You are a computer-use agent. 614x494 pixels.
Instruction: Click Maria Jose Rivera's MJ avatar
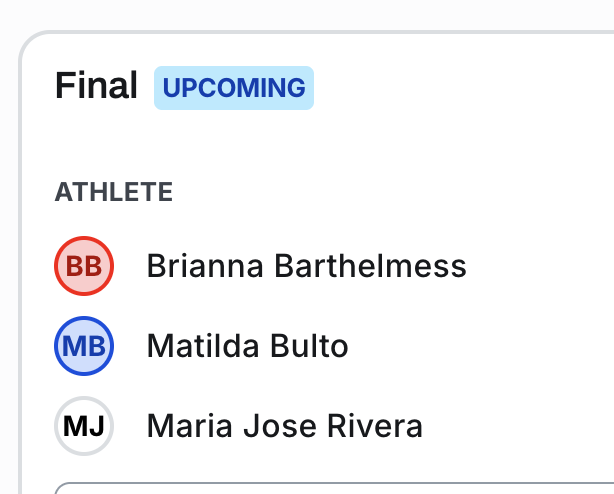click(84, 426)
